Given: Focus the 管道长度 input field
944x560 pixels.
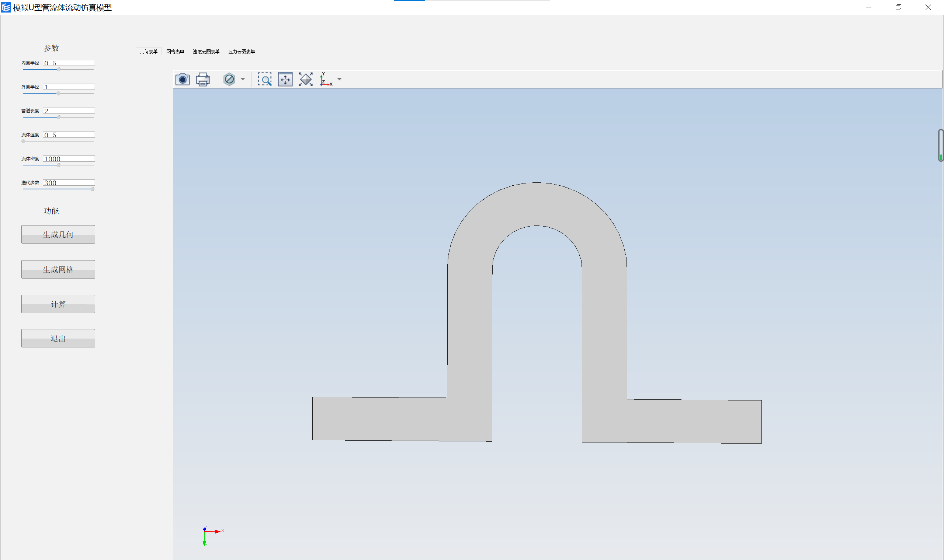Looking at the screenshot, I should [69, 111].
